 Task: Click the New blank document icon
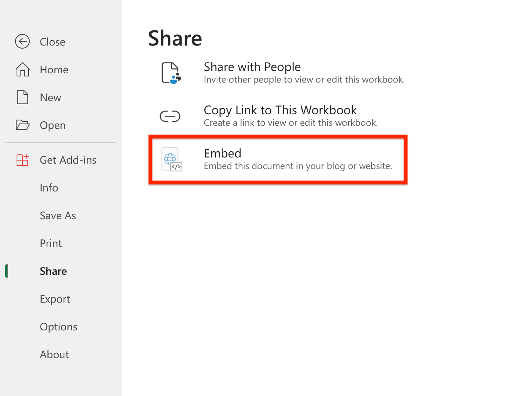[x=23, y=97]
